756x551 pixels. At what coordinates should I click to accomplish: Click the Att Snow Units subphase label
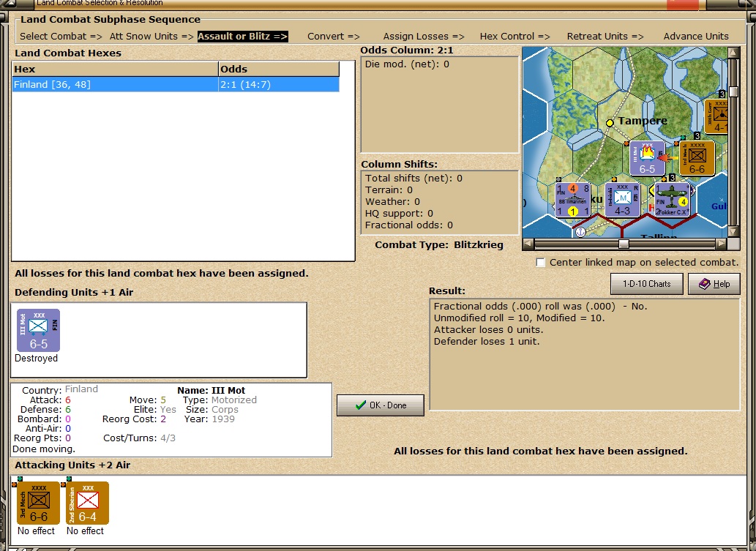click(151, 36)
